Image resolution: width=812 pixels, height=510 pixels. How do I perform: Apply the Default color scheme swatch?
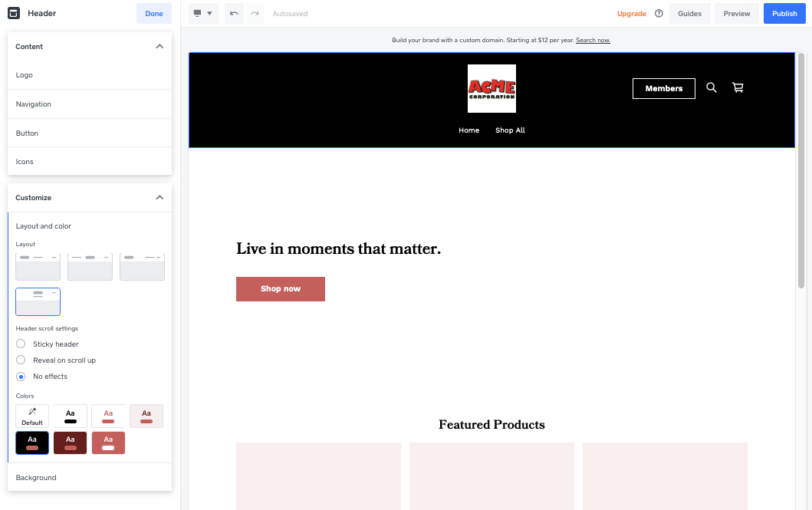32,416
